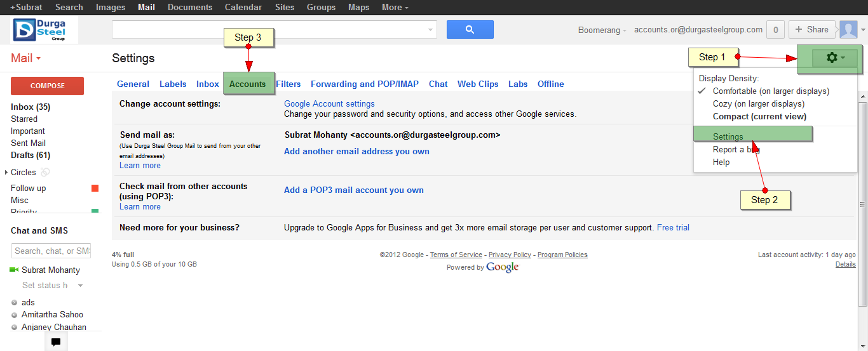Select Cozy display density option
This screenshot has height=351, width=868.
(758, 103)
